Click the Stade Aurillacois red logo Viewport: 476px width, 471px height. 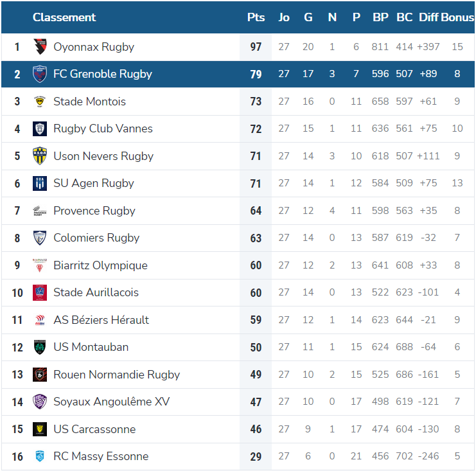tap(40, 292)
